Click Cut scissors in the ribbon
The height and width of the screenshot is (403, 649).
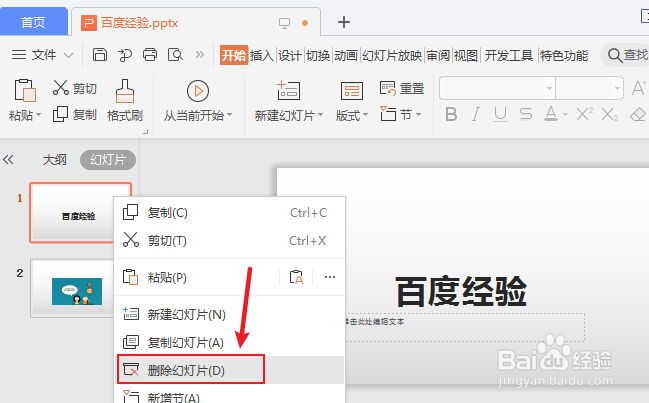click(75, 88)
